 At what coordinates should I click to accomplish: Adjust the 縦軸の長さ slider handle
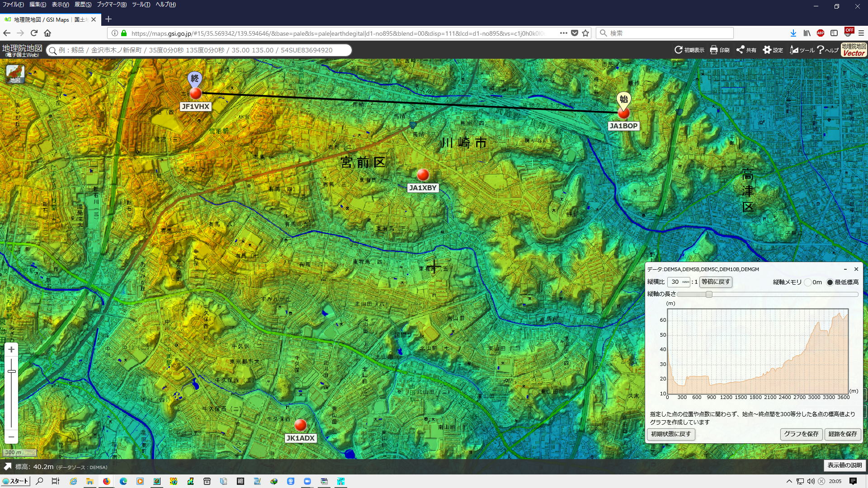(709, 294)
